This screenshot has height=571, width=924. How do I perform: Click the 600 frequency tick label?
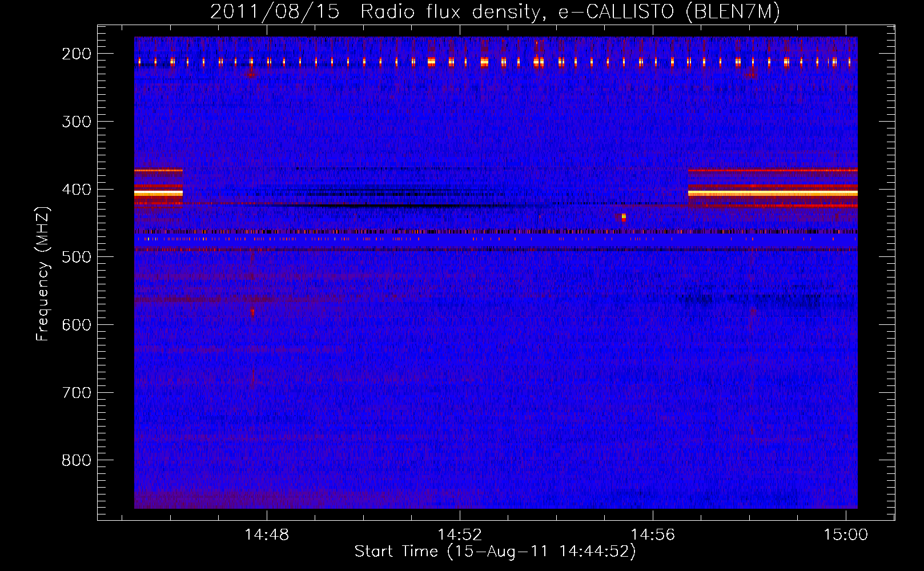coord(77,325)
